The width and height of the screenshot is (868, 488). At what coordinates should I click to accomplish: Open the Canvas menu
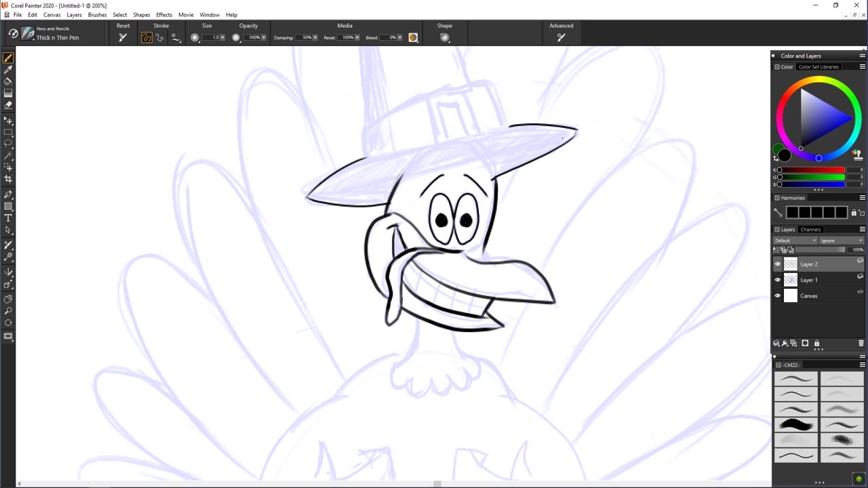coord(52,15)
